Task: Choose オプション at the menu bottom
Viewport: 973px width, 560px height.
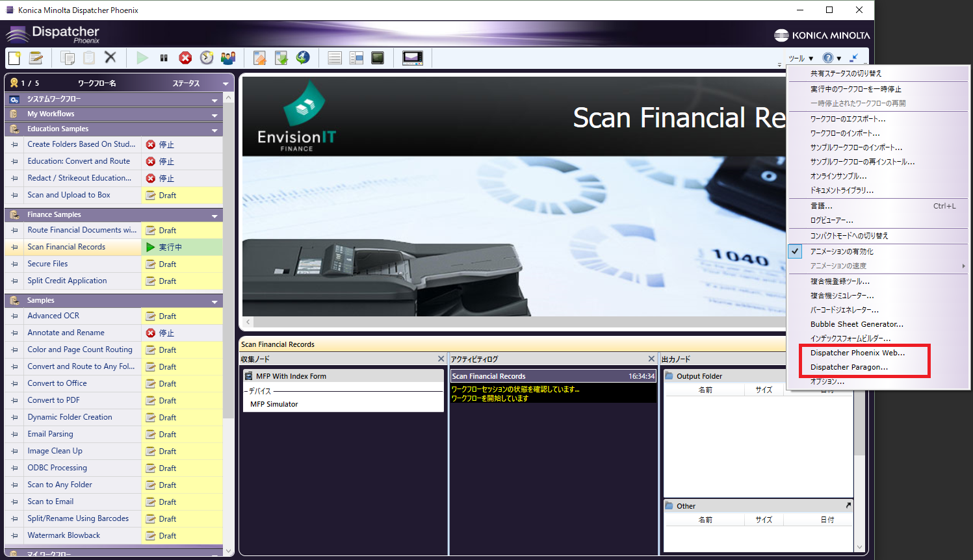Action: click(x=877, y=381)
